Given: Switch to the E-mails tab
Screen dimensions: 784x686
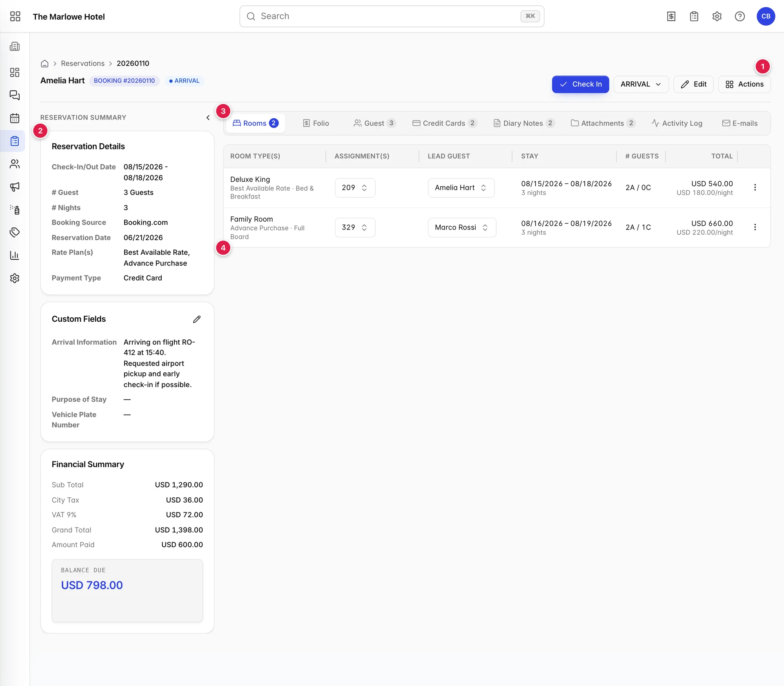Looking at the screenshot, I should tap(739, 123).
